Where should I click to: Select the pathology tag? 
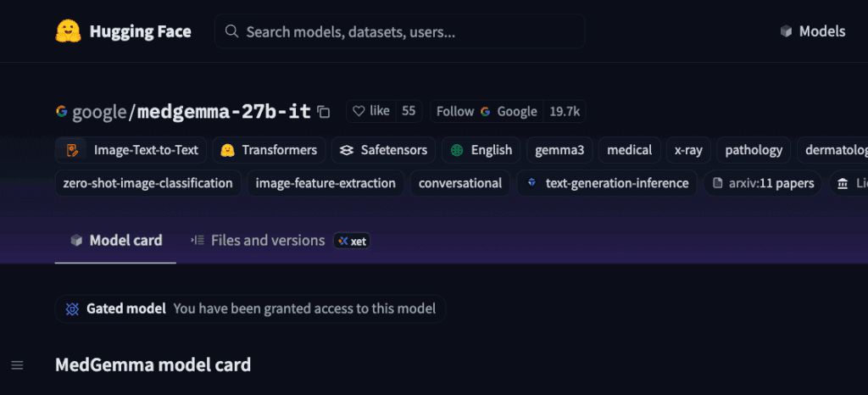click(754, 150)
